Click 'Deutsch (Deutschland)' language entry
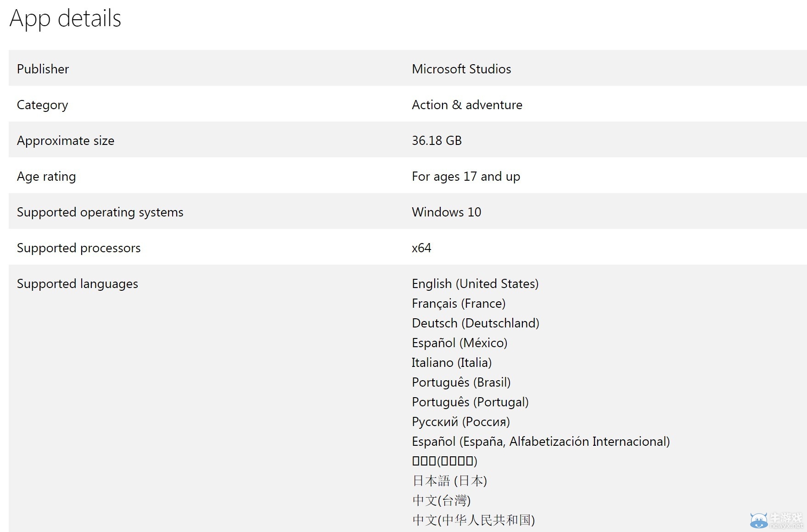This screenshot has width=807, height=532. pos(476,323)
